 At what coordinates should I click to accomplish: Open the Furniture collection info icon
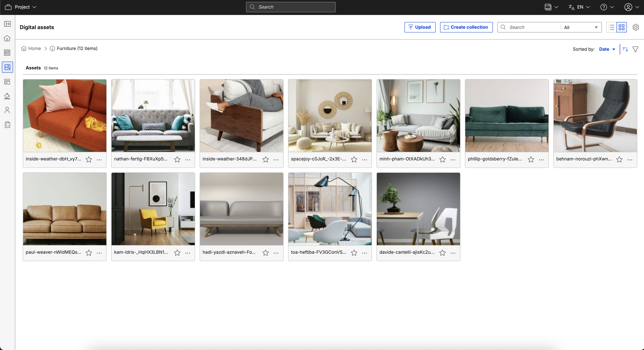click(52, 49)
